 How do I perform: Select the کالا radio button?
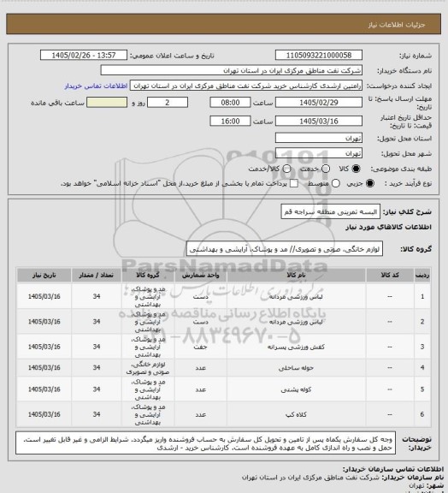pyautogui.click(x=356, y=169)
